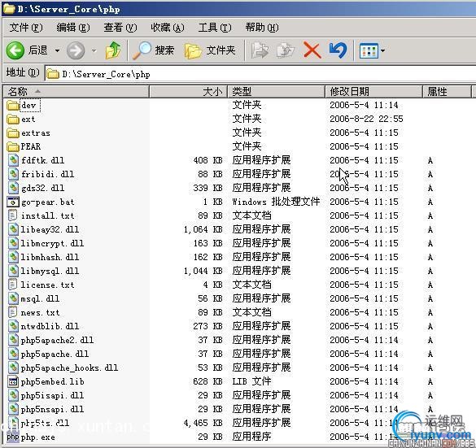Select the libmysql.dll file name

(x=50, y=271)
